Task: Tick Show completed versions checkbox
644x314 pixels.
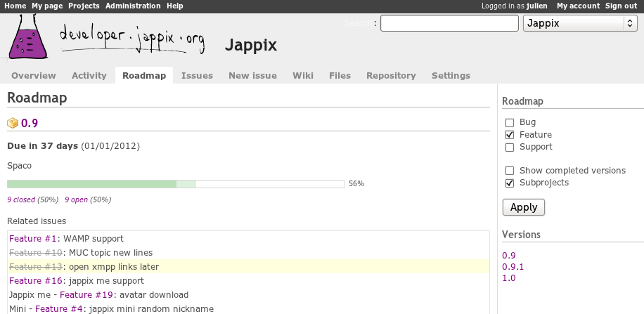Action: pos(509,170)
